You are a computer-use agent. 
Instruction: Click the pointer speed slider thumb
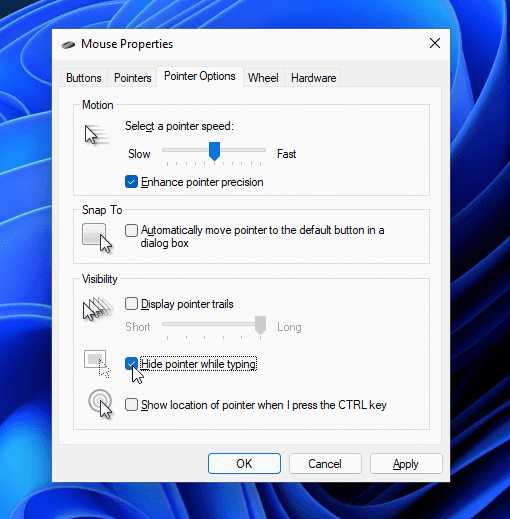tap(214, 151)
